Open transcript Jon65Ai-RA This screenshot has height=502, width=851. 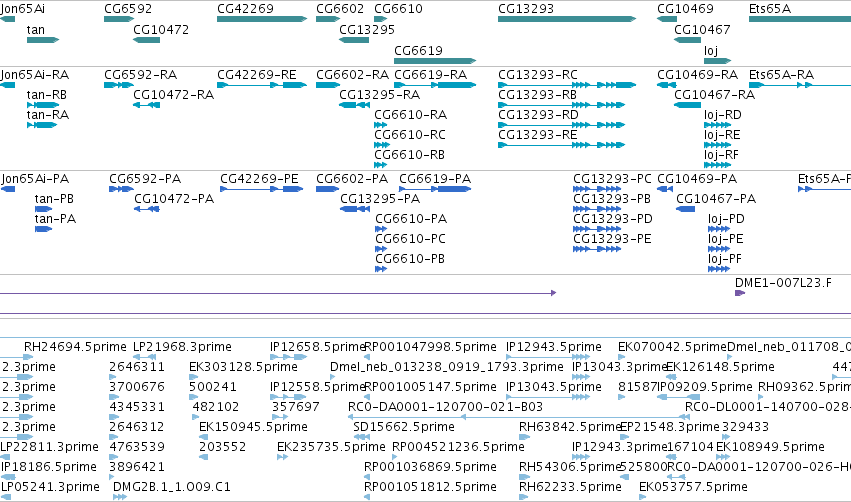coord(35,75)
